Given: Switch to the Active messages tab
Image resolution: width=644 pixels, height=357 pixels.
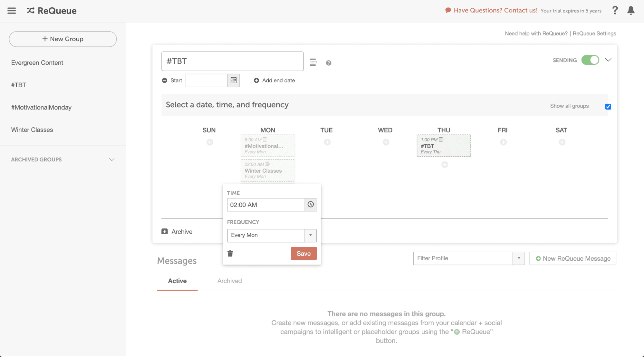Looking at the screenshot, I should [x=177, y=281].
